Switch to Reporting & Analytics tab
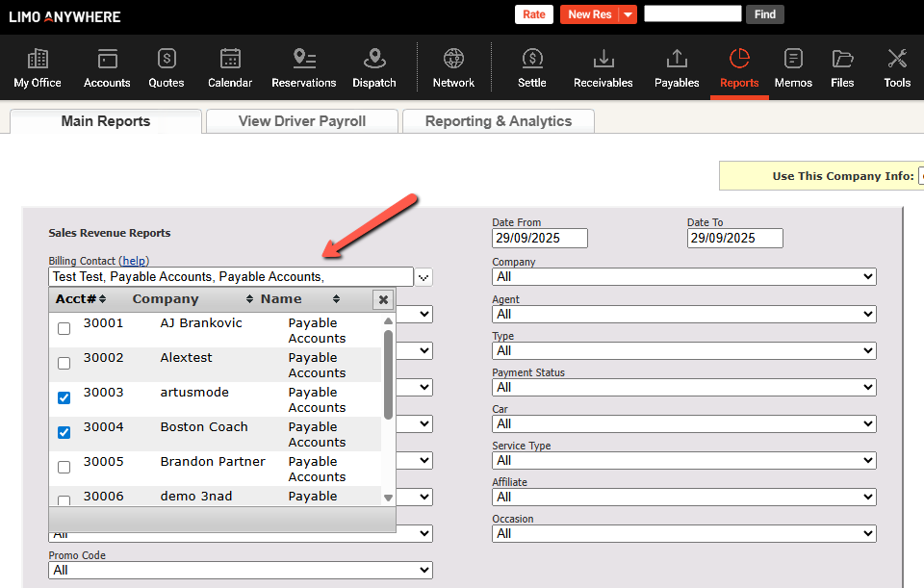 (498, 121)
